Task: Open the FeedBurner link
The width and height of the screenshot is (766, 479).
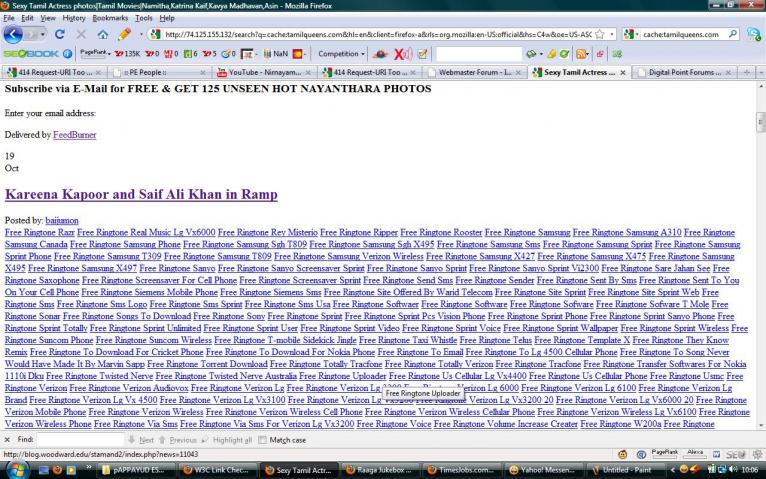Action: click(74, 135)
